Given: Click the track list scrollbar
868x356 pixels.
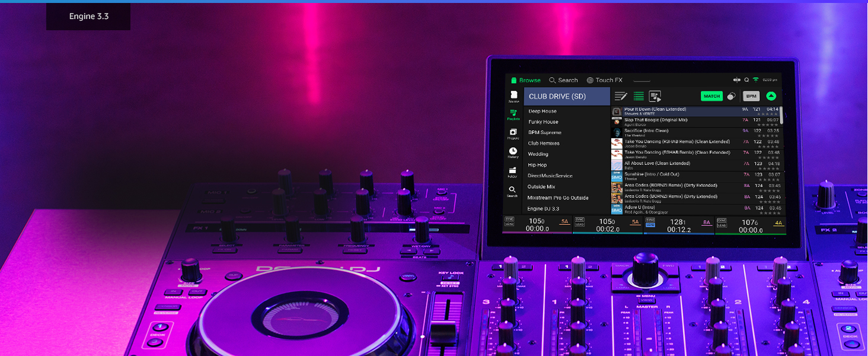Looking at the screenshot, I should tap(781, 115).
